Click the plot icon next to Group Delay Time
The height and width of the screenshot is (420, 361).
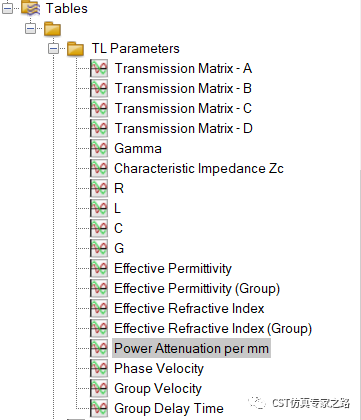tap(99, 408)
